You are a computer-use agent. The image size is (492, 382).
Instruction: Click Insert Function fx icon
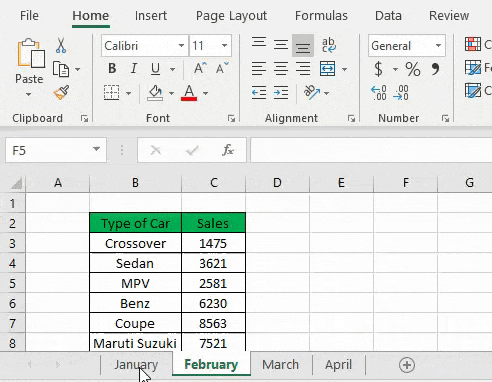coord(228,150)
